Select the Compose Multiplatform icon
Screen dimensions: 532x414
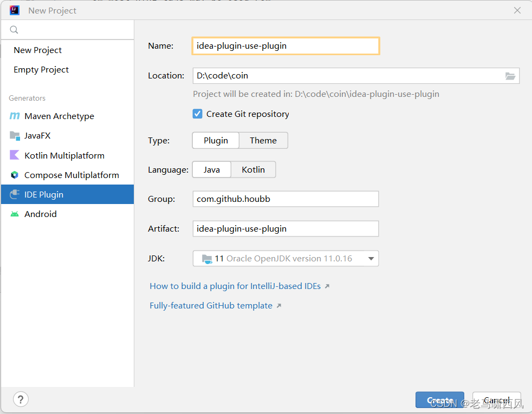(x=15, y=175)
